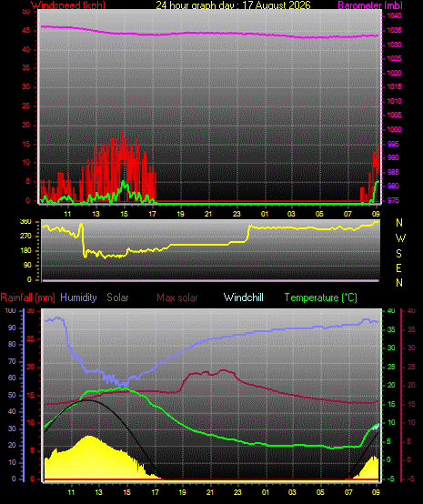423x504 pixels.
Task: Click the Windchill legend label
Action: 243,297
